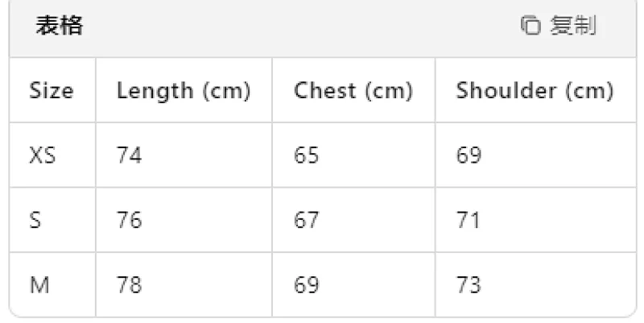
Task: Click the S chest value 67
Action: click(x=307, y=220)
